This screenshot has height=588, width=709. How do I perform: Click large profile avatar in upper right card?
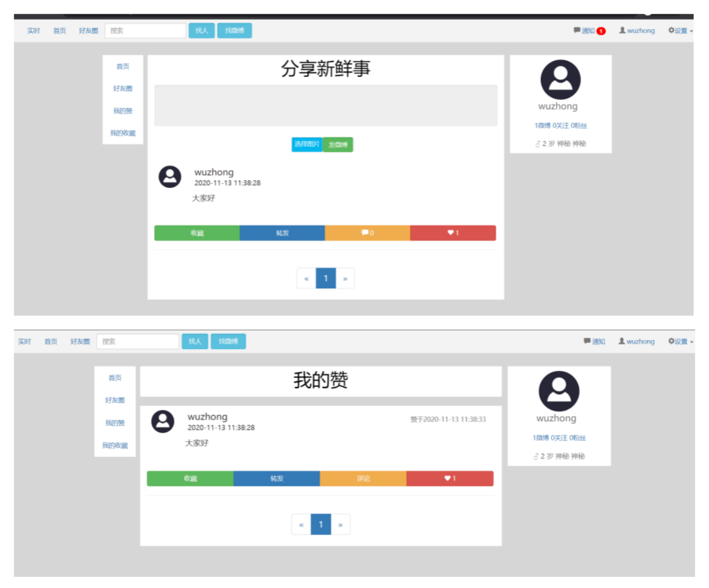pos(561,80)
